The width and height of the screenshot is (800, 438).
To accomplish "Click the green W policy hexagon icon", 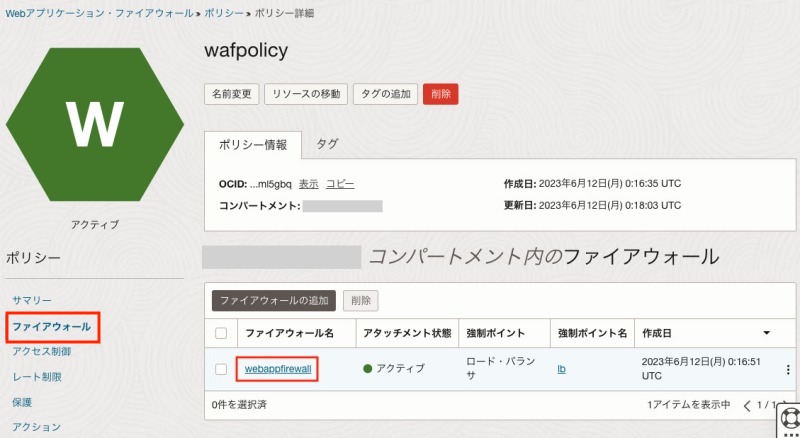I will pyautogui.click(x=94, y=123).
